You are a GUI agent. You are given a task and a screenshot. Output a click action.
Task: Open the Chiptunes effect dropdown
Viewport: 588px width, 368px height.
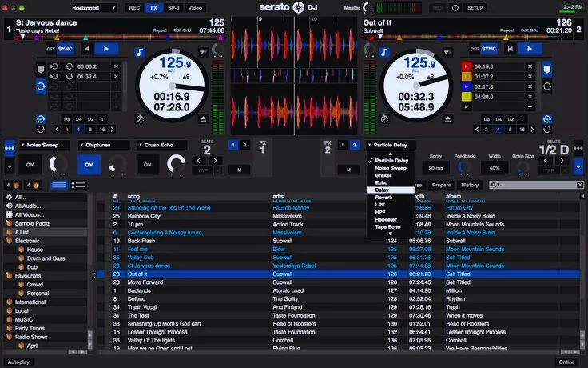point(103,145)
